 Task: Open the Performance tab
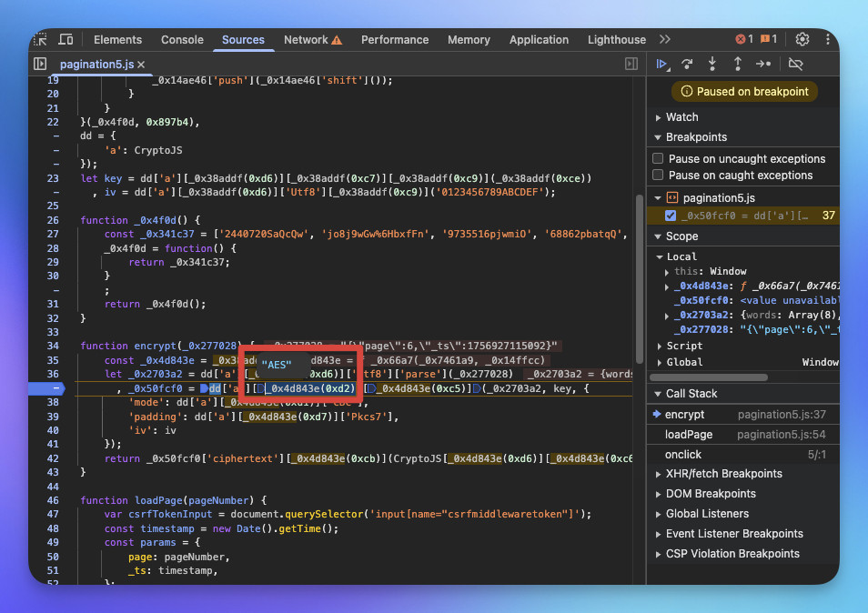coord(395,40)
